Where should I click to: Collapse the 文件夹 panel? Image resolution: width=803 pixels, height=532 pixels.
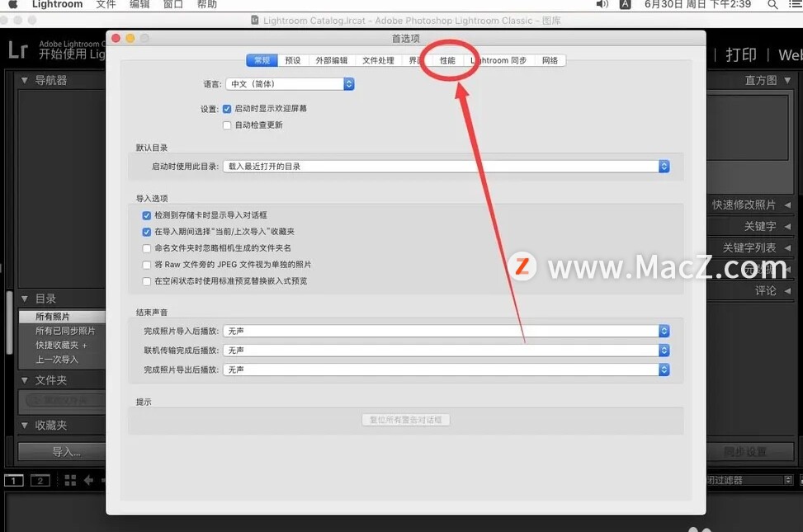[x=24, y=380]
